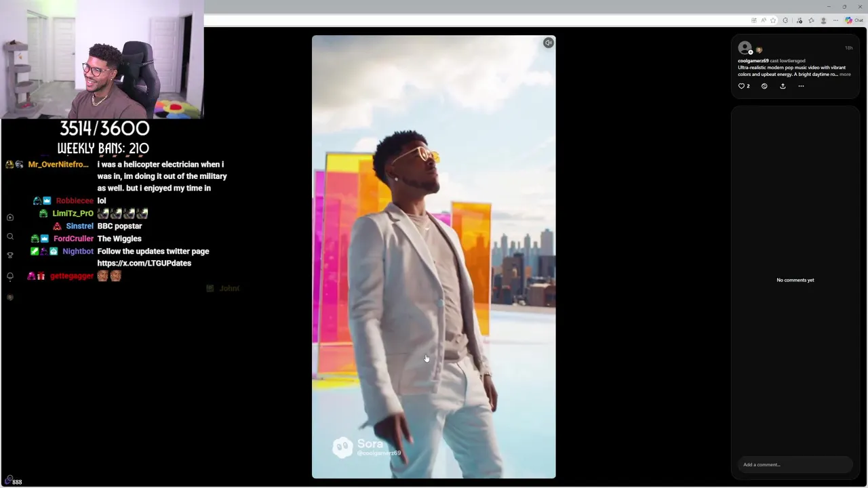Open the Copilot Chat button in browser toolbar

click(854, 20)
